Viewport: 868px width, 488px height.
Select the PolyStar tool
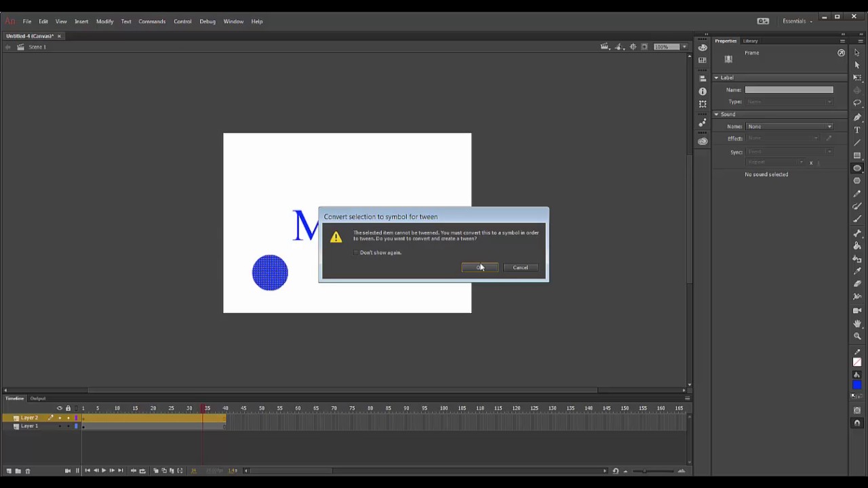click(x=857, y=181)
